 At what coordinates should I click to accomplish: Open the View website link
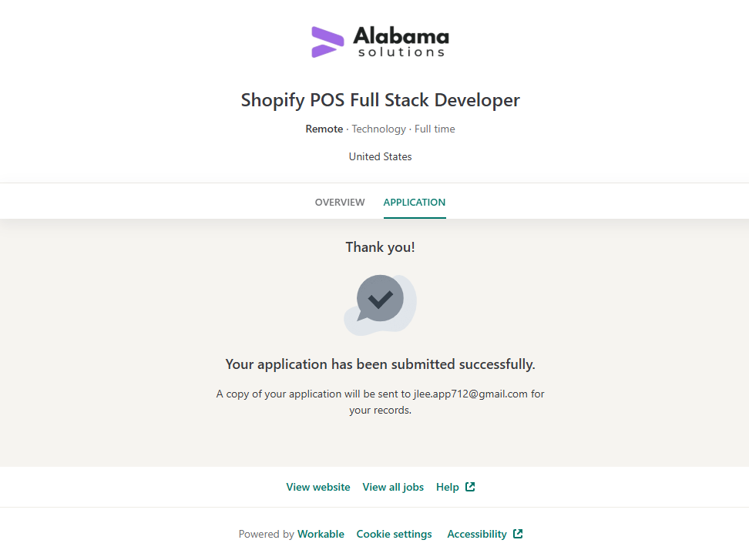318,487
